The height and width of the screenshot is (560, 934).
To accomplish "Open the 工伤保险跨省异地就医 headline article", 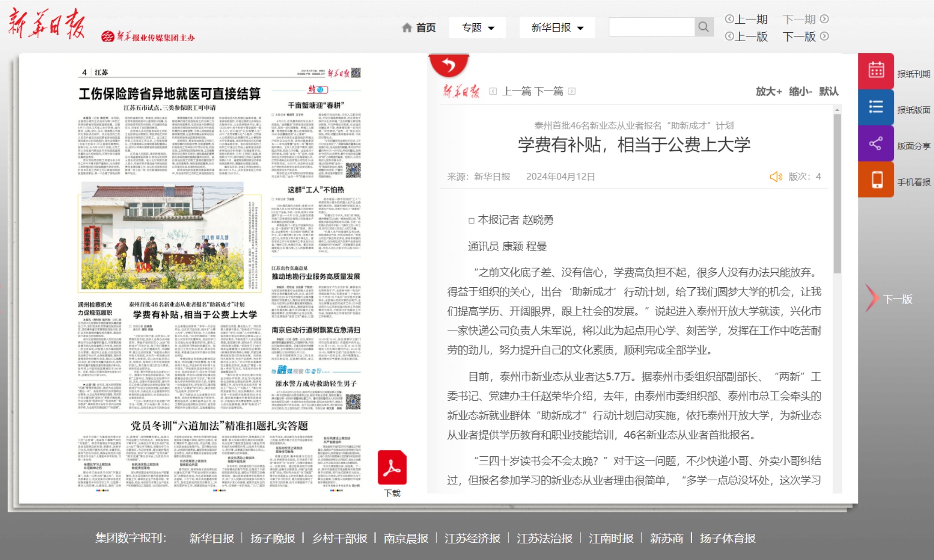I will click(170, 94).
